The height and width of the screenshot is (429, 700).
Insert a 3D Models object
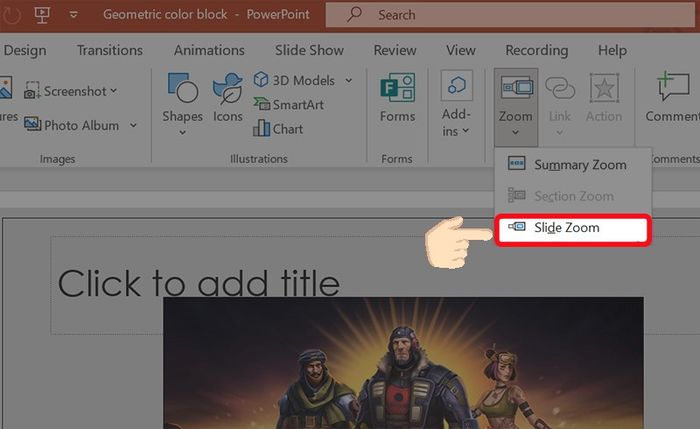[294, 80]
